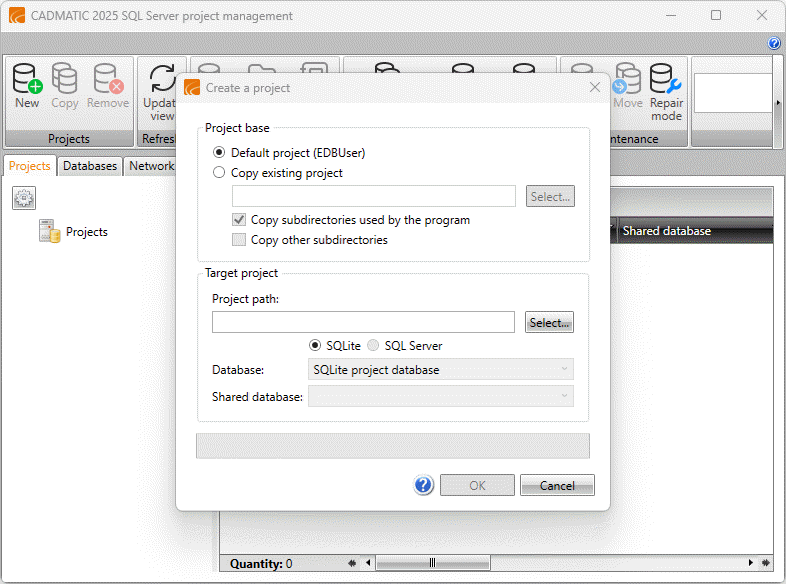Click the Shared database column header

click(695, 231)
